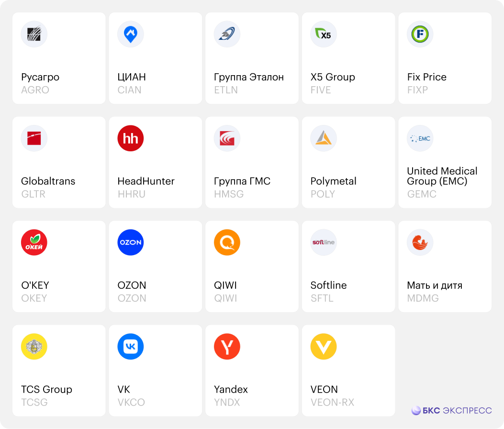Click the green Fix Price logo

pyautogui.click(x=420, y=34)
